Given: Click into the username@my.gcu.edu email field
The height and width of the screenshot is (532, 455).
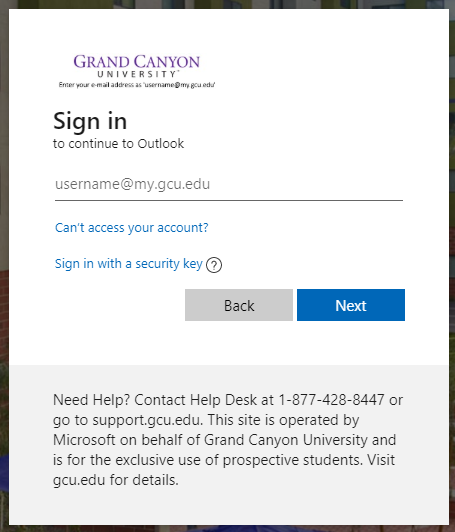Looking at the screenshot, I should [229, 184].
